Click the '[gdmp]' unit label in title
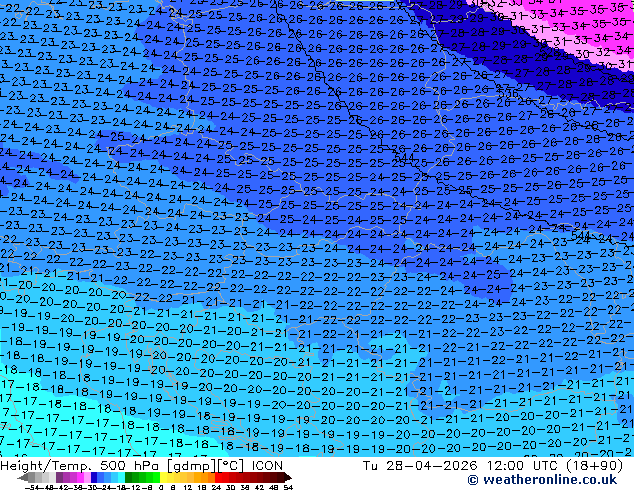Viewport: 634px width, 490px height. (x=192, y=466)
